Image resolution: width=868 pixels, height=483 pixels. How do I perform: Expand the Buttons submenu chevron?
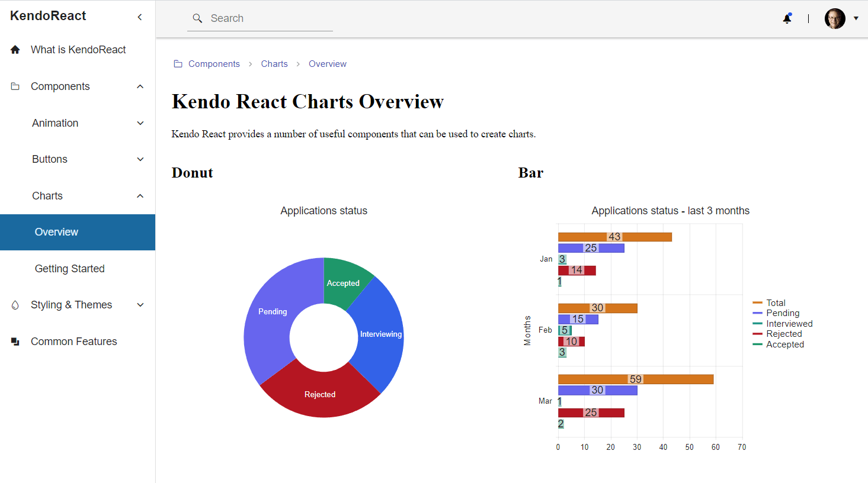140,159
